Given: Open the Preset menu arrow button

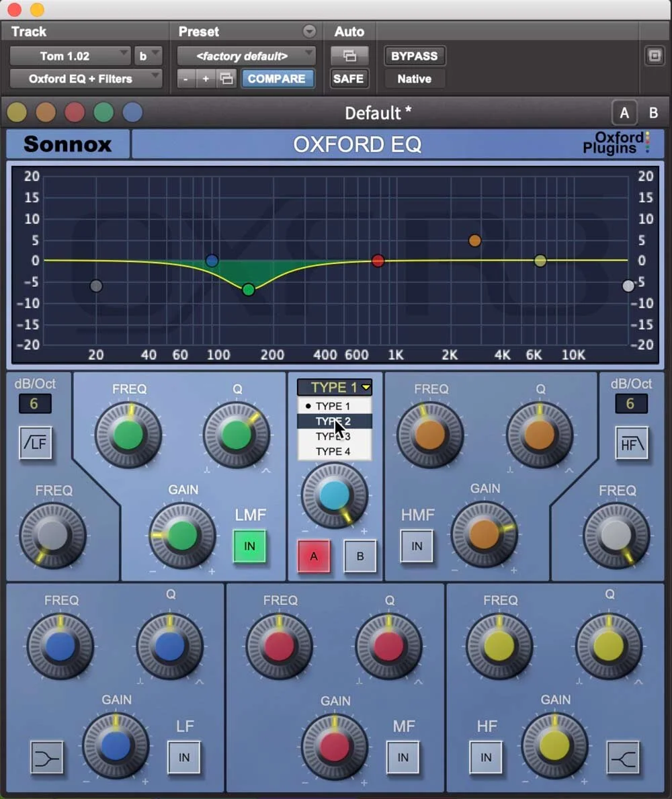Looking at the screenshot, I should tap(309, 31).
